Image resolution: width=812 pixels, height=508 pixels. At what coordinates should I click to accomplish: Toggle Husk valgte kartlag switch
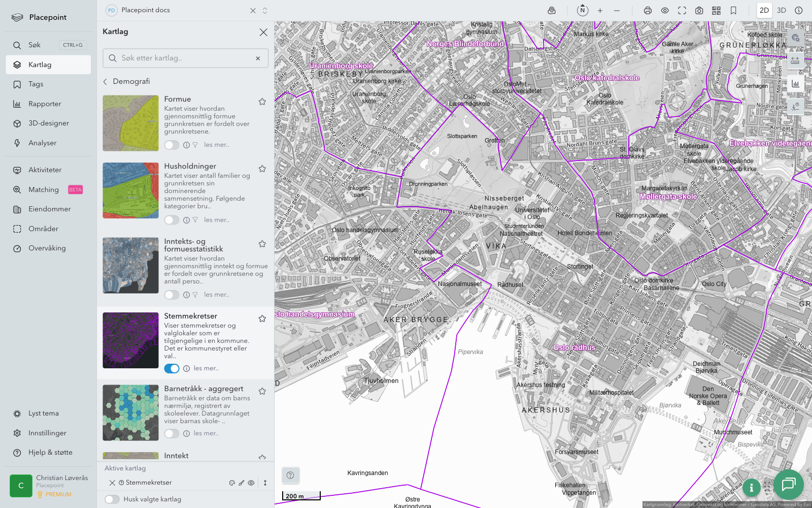tap(112, 499)
